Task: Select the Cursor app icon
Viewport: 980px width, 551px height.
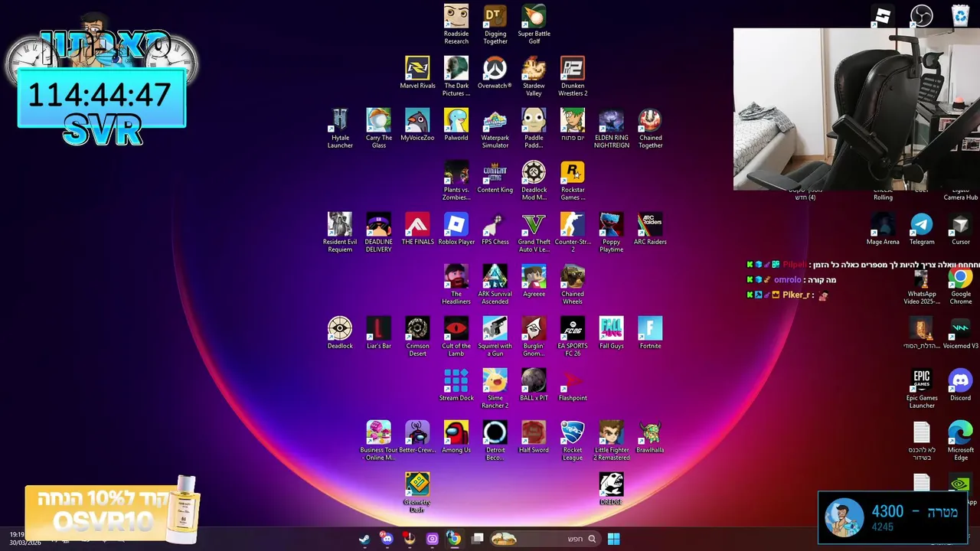Action: pos(961,224)
